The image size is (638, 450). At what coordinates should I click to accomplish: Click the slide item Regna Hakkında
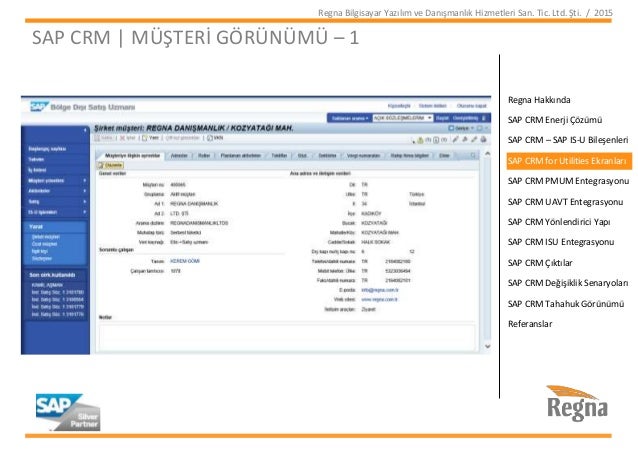coord(539,100)
